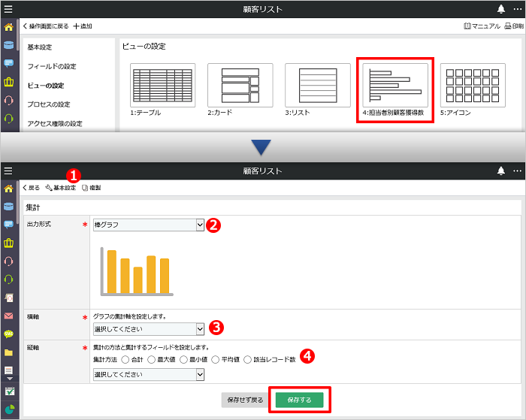The height and width of the screenshot is (420, 526).
Task: Open 基本設定 in the left settings menu
Action: point(40,47)
